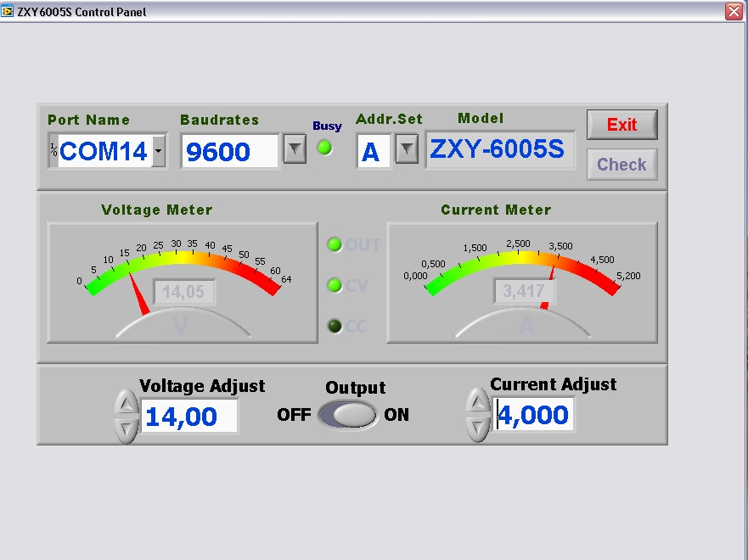This screenshot has height=560, width=748.
Task: Select the Voltage Adjust 14,00 field
Action: (188, 417)
